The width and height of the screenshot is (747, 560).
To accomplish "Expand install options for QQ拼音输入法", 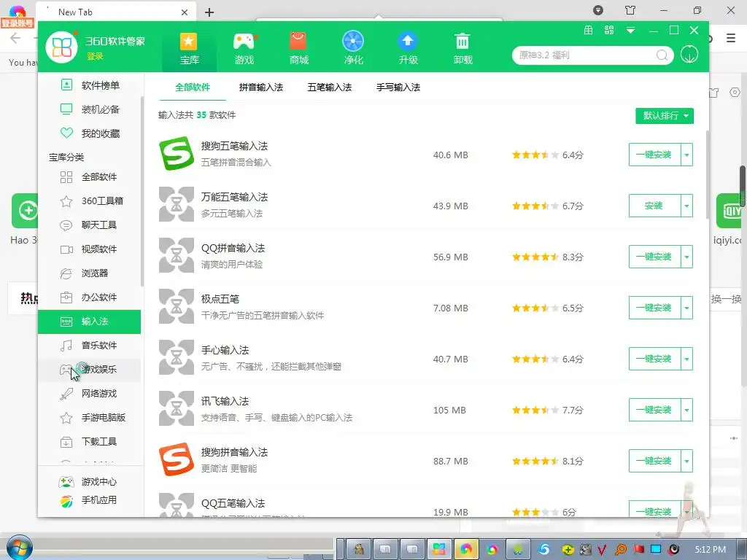I will 686,257.
